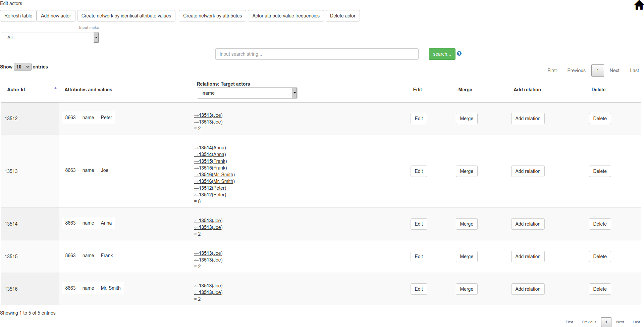Select page 1 in top pagination
This screenshot has height=327, width=644.
(x=598, y=71)
